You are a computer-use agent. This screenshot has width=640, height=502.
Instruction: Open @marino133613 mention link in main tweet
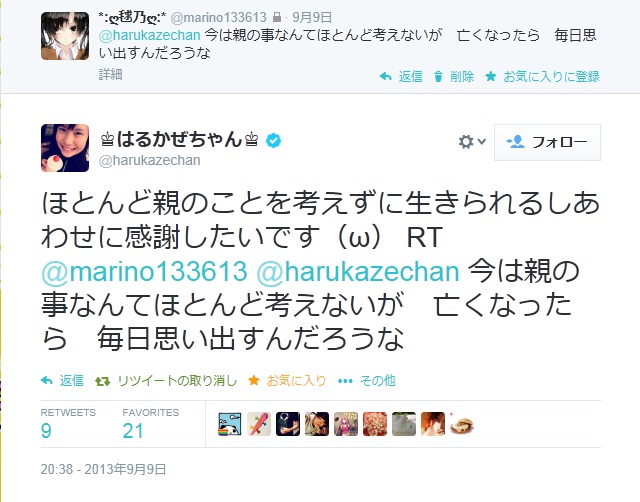[144, 271]
